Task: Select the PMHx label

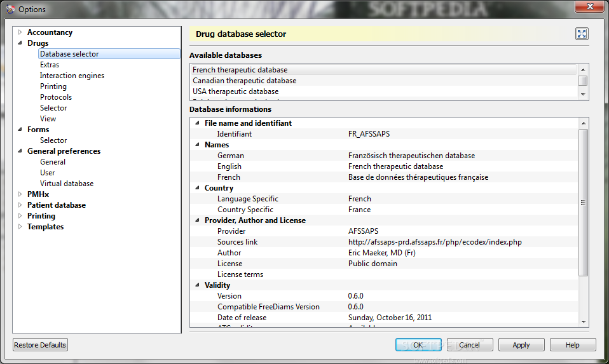Action: [x=38, y=194]
